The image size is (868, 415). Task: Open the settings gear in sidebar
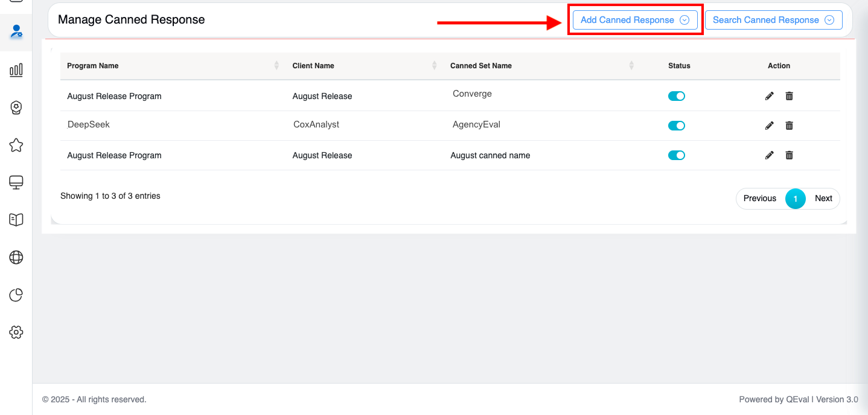tap(16, 332)
